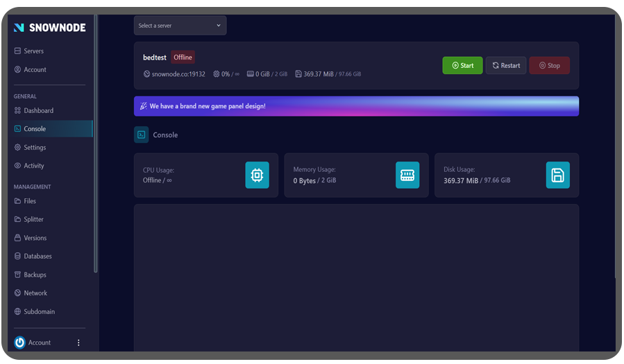The width and height of the screenshot is (624, 364).
Task: Click the Memory Usage RAM icon
Action: tap(407, 175)
